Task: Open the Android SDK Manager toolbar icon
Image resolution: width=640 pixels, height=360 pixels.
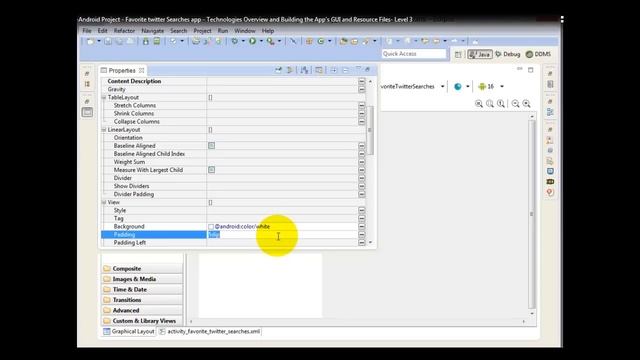Action: coord(146,41)
